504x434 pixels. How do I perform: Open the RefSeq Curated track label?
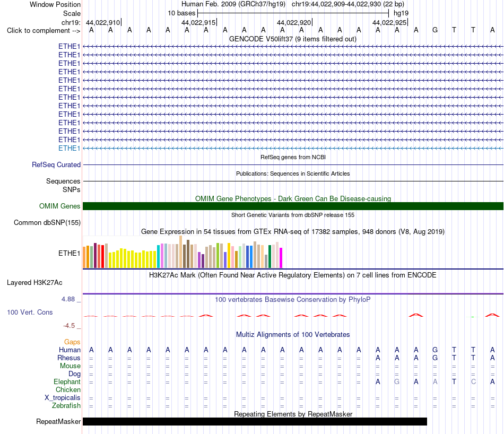56,164
